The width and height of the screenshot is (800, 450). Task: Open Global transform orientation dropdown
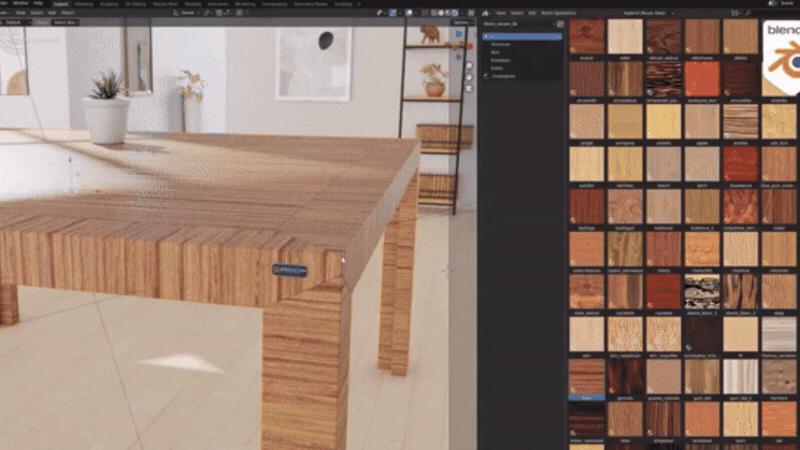pos(186,13)
